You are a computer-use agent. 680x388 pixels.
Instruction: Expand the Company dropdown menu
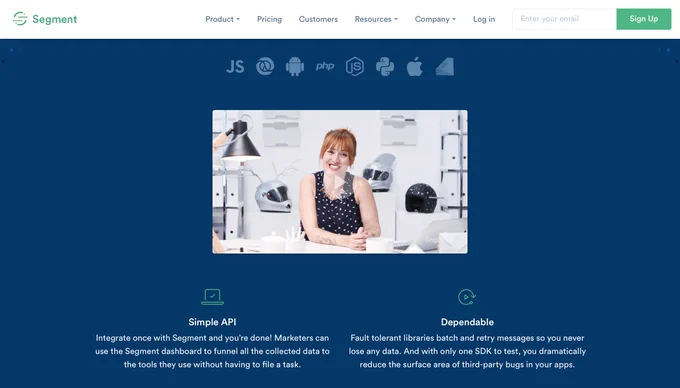point(435,19)
